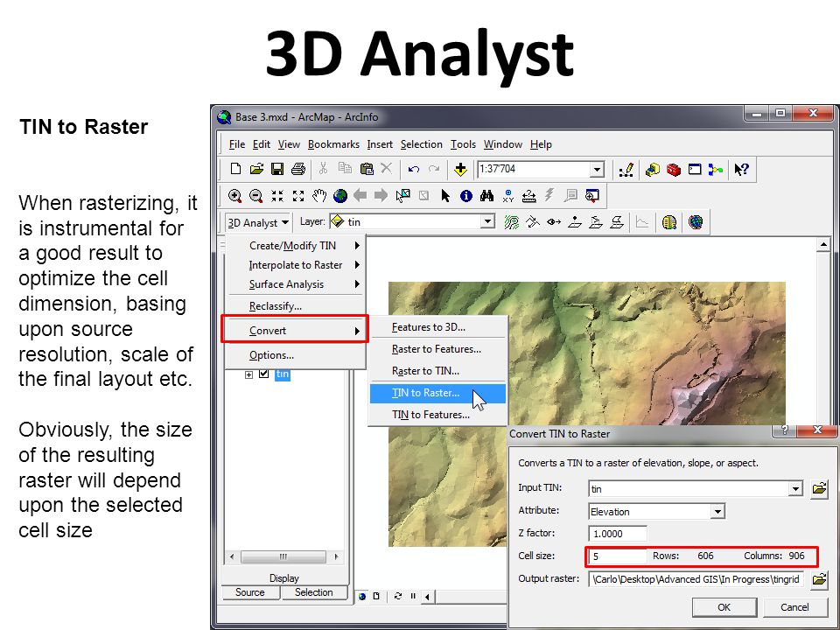The image size is (840, 630).
Task: Click the Fixed Zoom In icon
Action: click(277, 196)
